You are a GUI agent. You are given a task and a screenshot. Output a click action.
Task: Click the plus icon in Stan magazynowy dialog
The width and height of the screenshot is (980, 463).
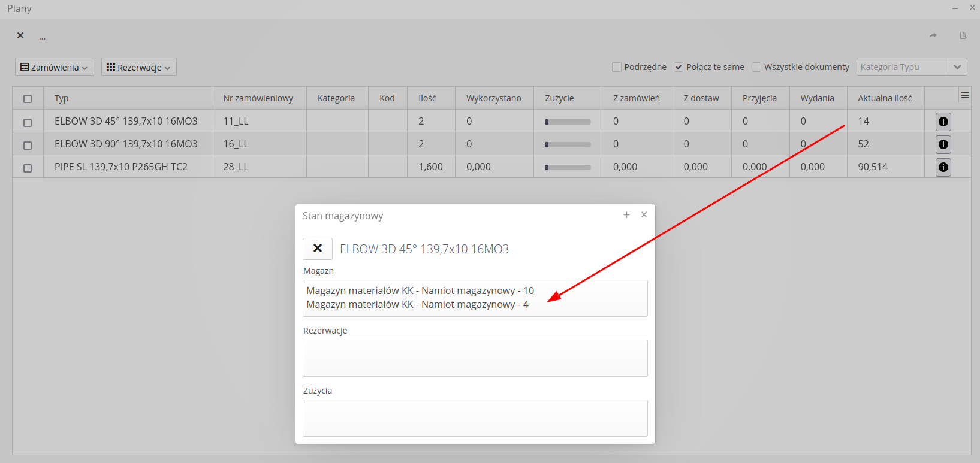[x=626, y=214]
